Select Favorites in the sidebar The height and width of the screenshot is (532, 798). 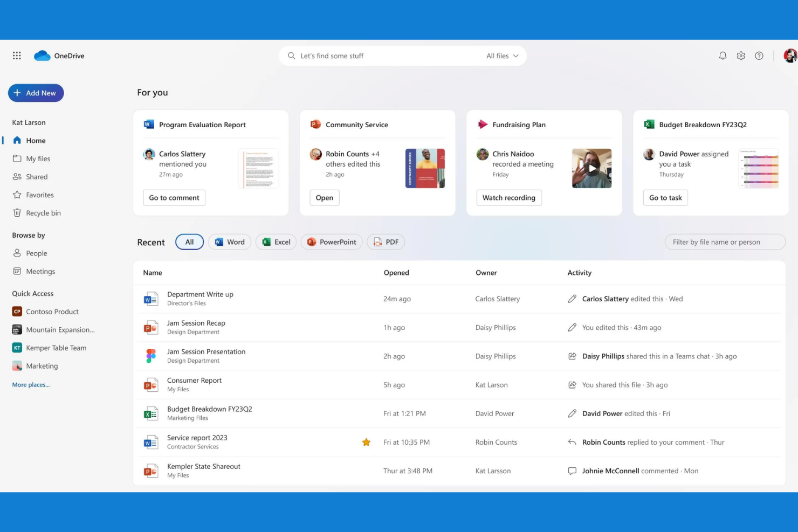(39, 195)
